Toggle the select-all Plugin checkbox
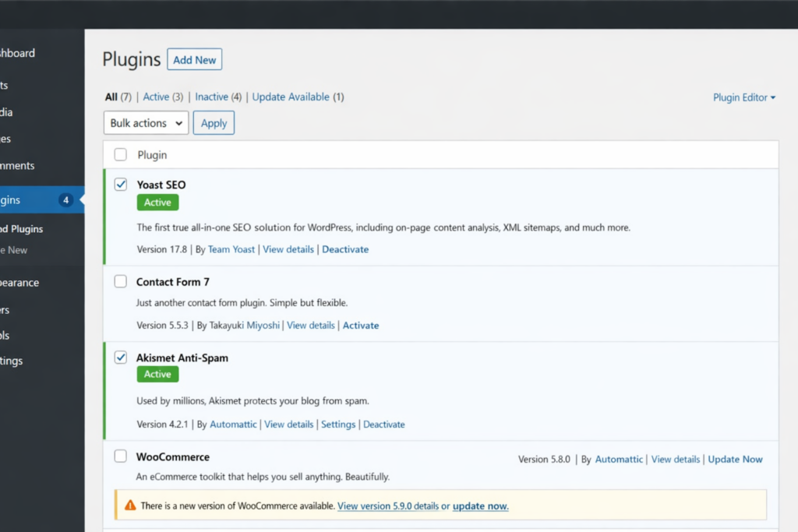 pos(121,155)
